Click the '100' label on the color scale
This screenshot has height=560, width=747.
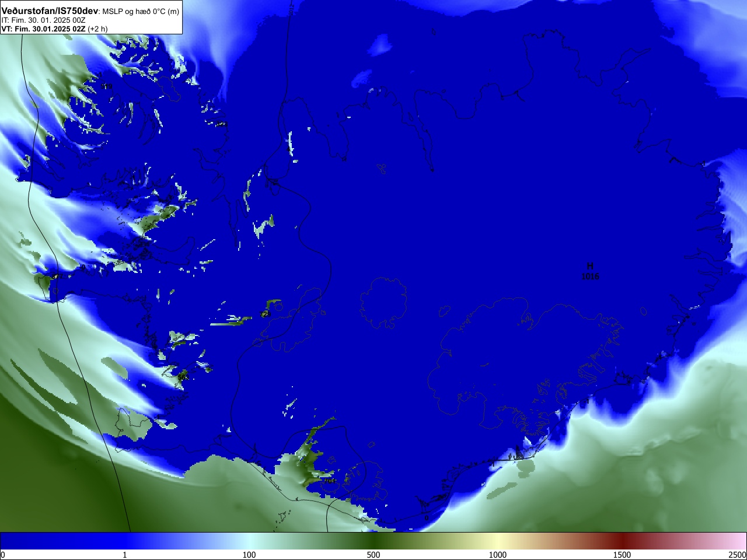[249, 555]
